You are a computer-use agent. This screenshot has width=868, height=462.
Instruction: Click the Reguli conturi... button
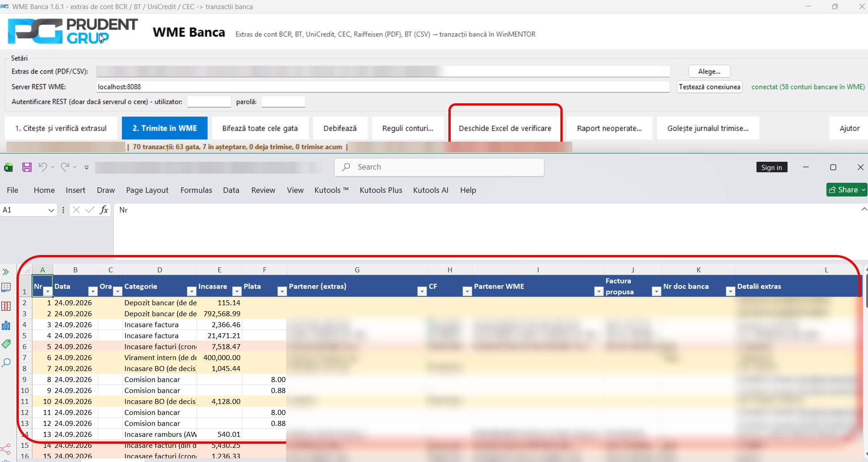click(x=408, y=128)
